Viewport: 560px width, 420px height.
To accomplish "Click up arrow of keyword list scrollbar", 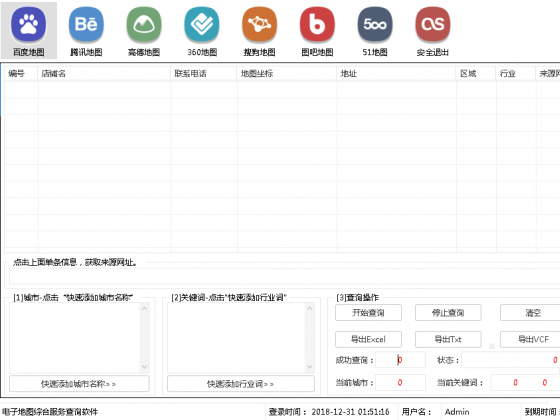I will pyautogui.click(x=310, y=308).
